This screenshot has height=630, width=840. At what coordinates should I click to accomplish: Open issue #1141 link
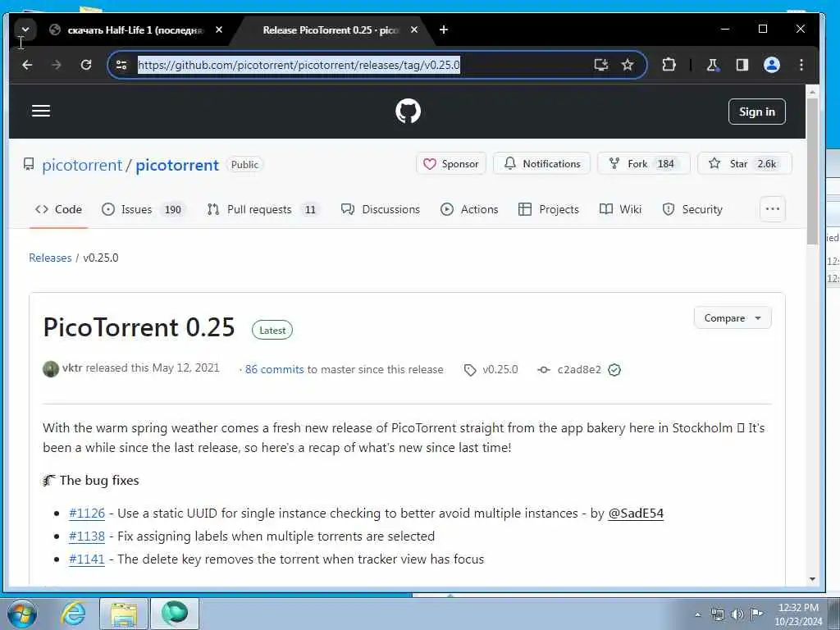click(x=87, y=559)
